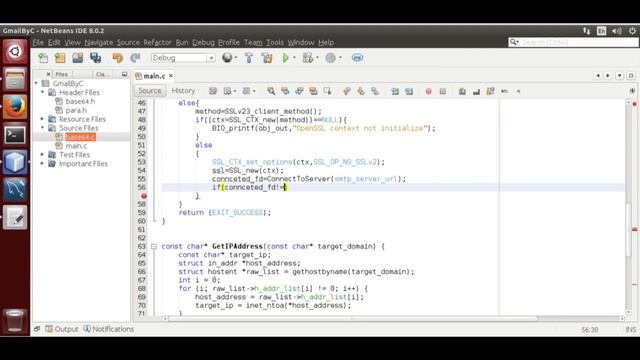Viewport: 640px width, 360px height.
Task: Collapse the Source Files folder
Action: pos(42,128)
